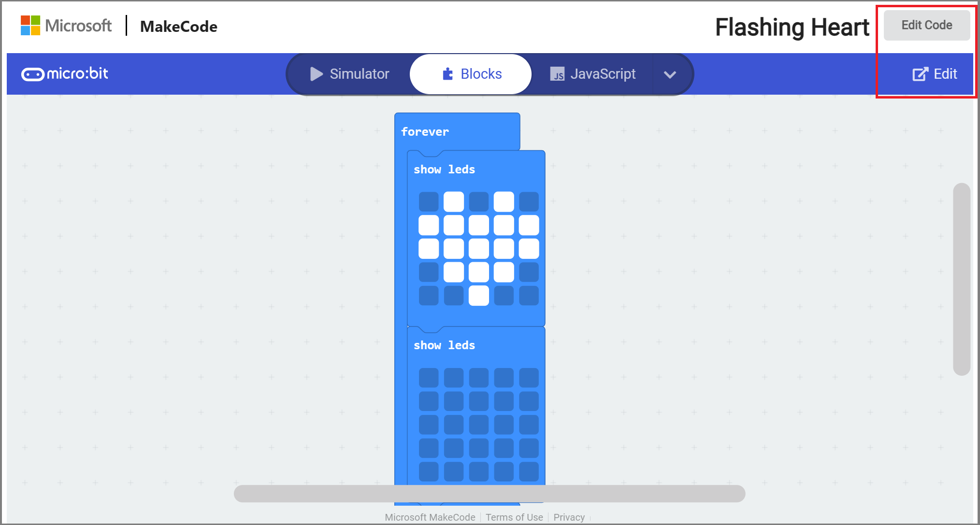Click the white bottom-center LED
This screenshot has height=525, width=980.
coord(479,295)
